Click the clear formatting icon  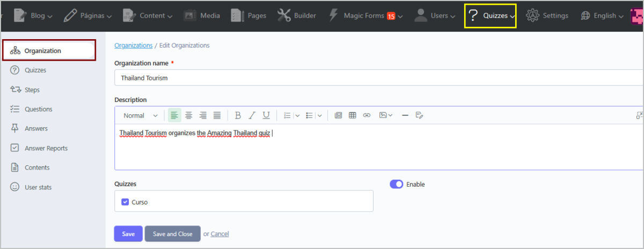pos(420,115)
